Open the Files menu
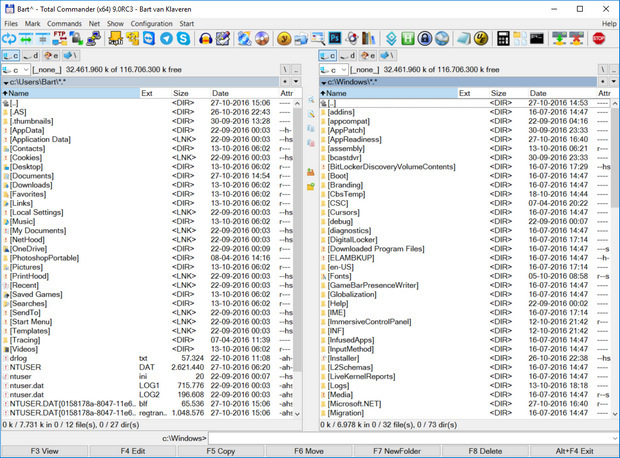Image resolution: width=620 pixels, height=458 pixels. [11, 24]
